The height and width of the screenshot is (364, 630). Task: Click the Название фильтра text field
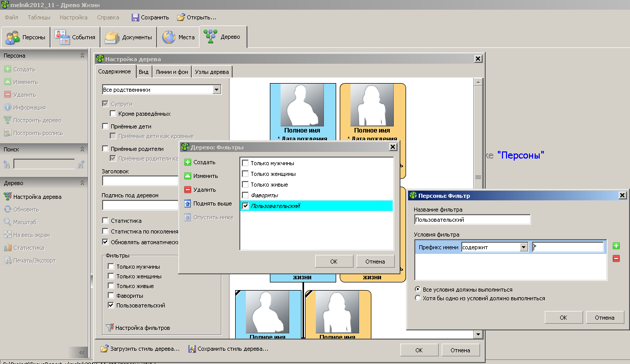(x=472, y=220)
